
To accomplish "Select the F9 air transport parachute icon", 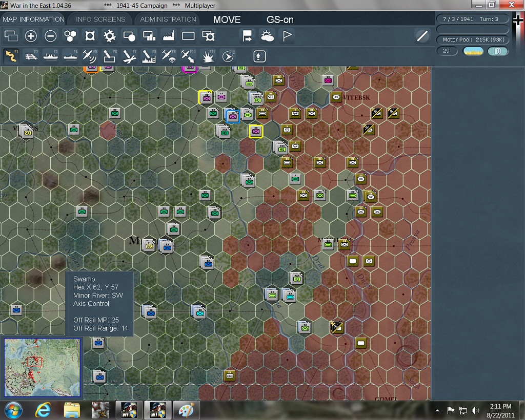I will point(169,56).
